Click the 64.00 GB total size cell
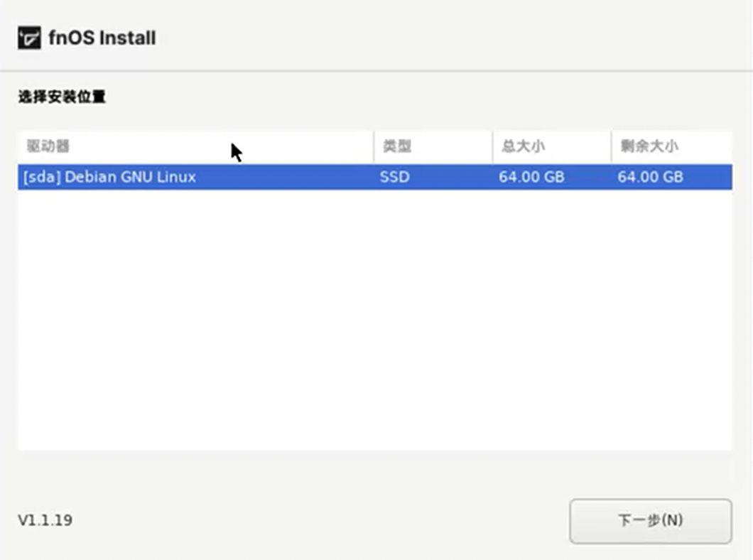The height and width of the screenshot is (560, 753). point(531,177)
